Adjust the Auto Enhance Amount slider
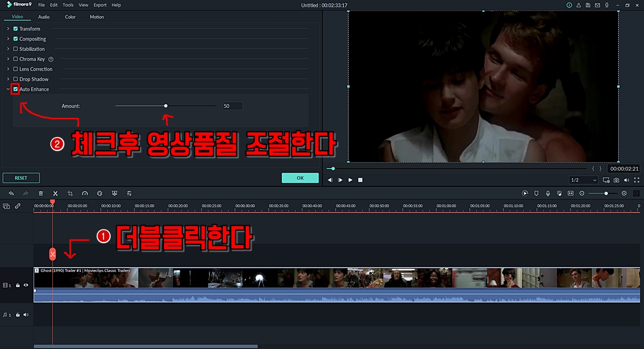Screen dimensions: 644x349 (x=166, y=106)
